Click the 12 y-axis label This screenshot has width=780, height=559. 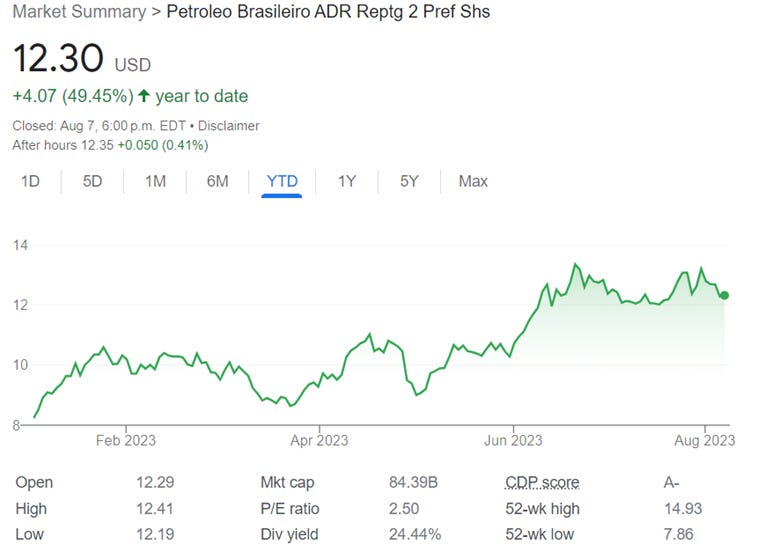click(20, 305)
